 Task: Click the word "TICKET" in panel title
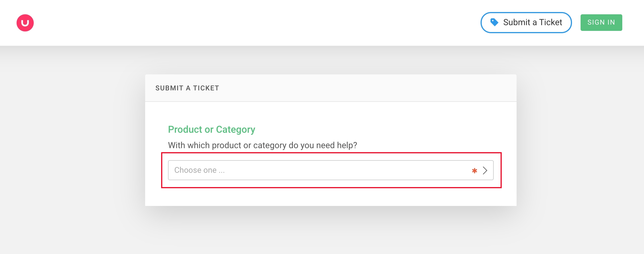click(206, 88)
